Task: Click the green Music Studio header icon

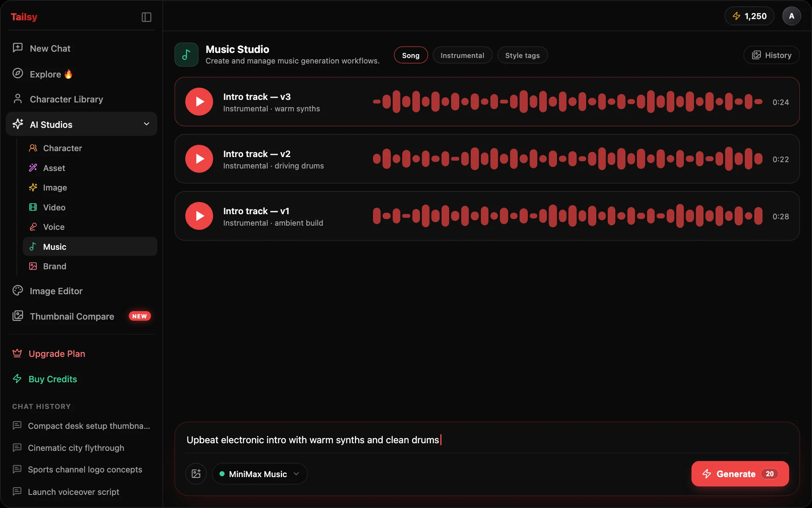Action: pyautogui.click(x=187, y=55)
